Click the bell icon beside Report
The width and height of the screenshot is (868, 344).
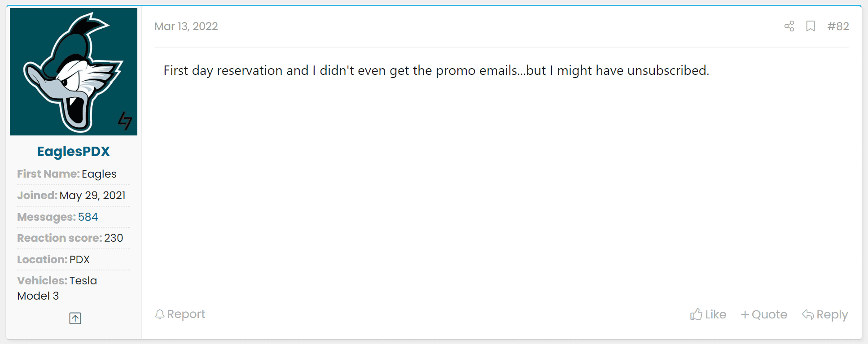(159, 314)
